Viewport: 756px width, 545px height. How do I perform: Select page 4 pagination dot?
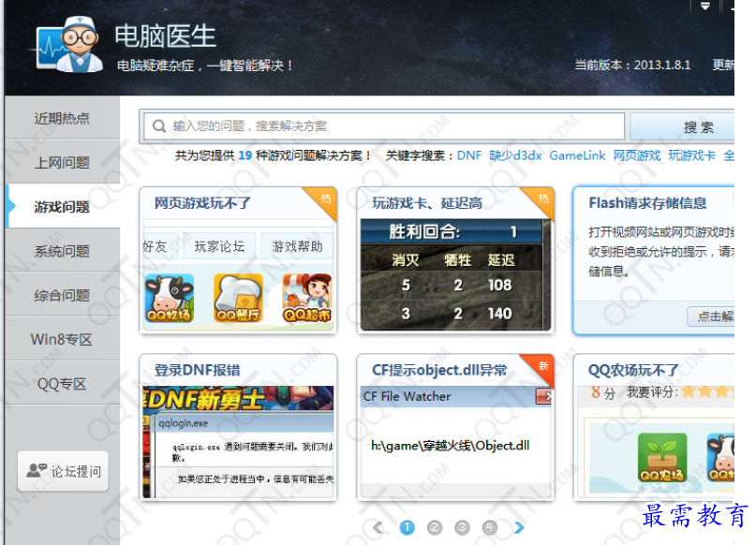(489, 527)
